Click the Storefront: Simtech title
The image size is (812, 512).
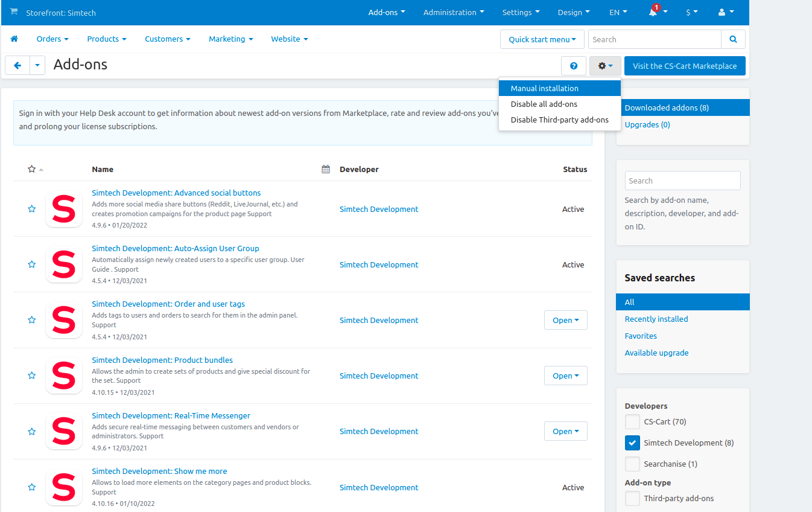[61, 13]
